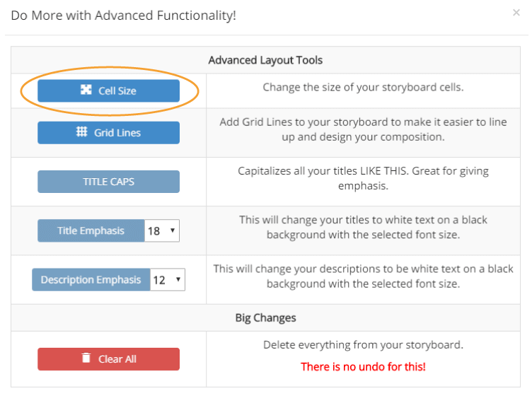Click the trash can icon on Clear All
This screenshot has width=532, height=405.
[86, 358]
